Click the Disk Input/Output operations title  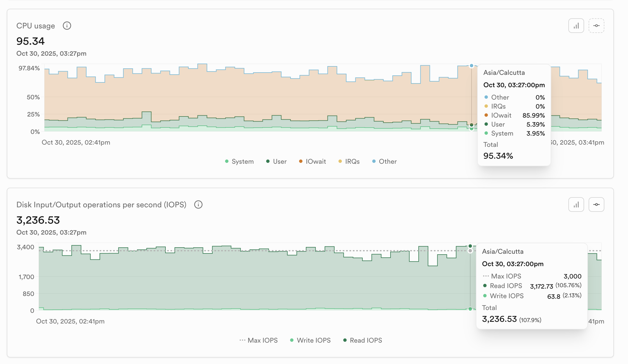[x=101, y=205]
